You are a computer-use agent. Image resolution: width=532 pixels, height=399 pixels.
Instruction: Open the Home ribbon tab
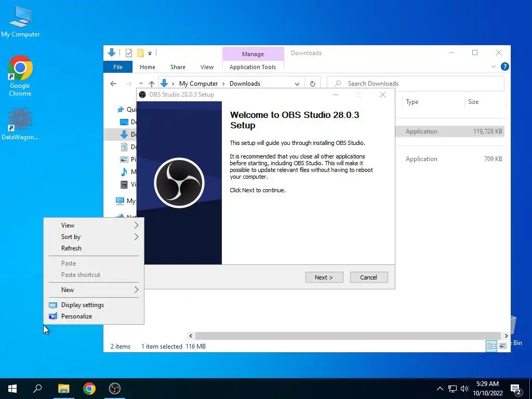click(147, 67)
